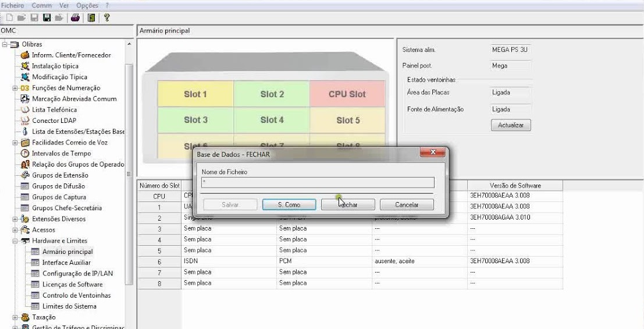Viewport: 644px width, 329px height.
Task: Click the Relação dos Grupos de Operador icon
Action: 25,164
